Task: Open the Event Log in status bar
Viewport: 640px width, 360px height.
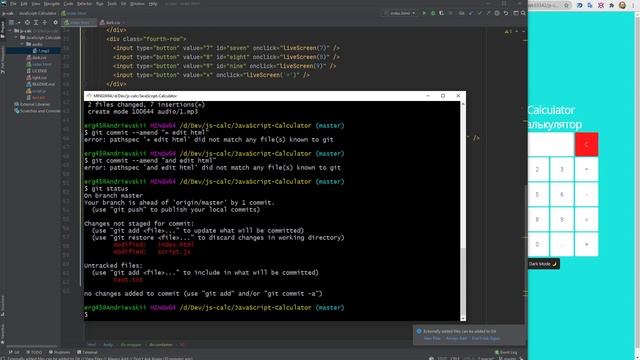Action: [506, 352]
